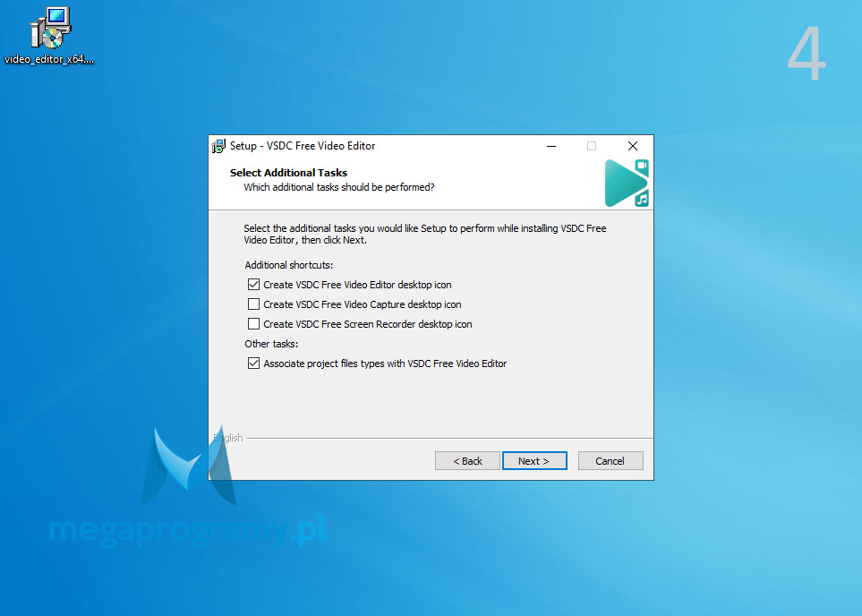Minimize the Setup window
The width and height of the screenshot is (862, 616).
(x=550, y=146)
